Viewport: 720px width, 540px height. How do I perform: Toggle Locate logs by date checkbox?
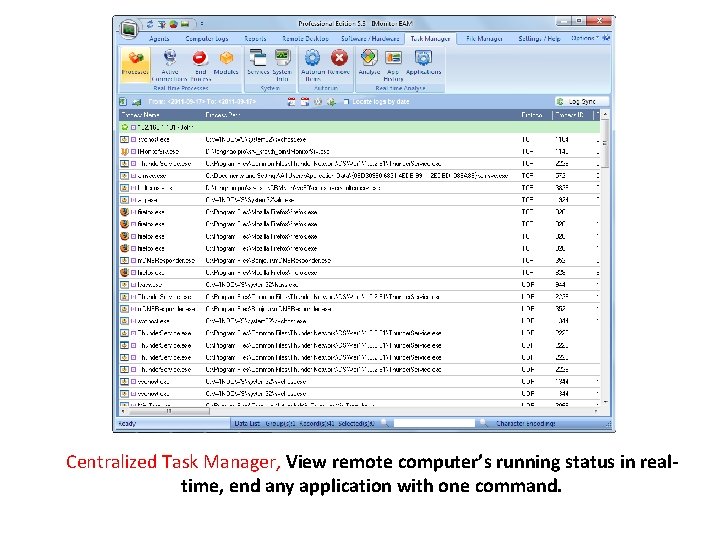[x=347, y=102]
